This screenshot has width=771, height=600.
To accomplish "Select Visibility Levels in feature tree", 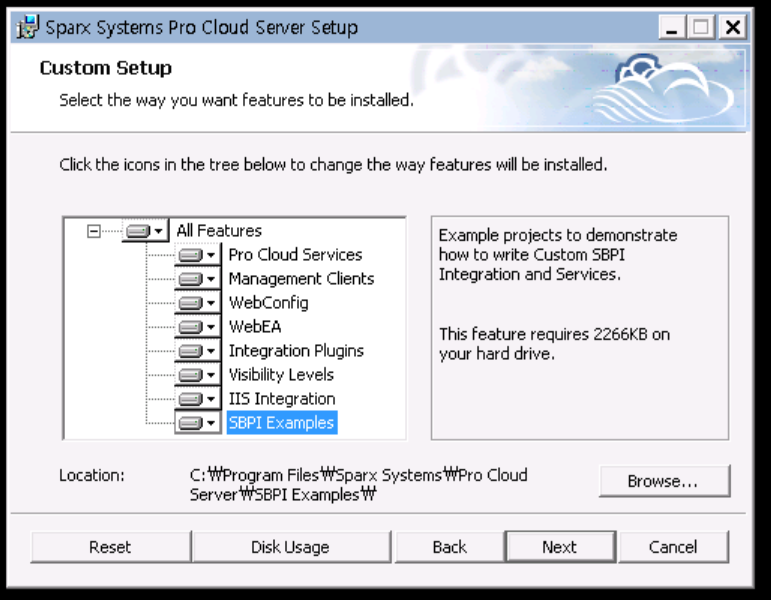I will click(x=281, y=375).
